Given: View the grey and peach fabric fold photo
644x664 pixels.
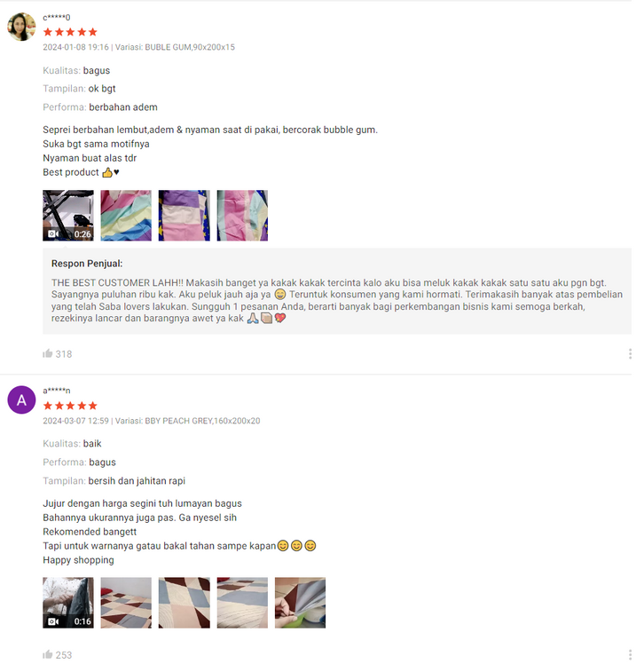Looking at the screenshot, I should 242,602.
